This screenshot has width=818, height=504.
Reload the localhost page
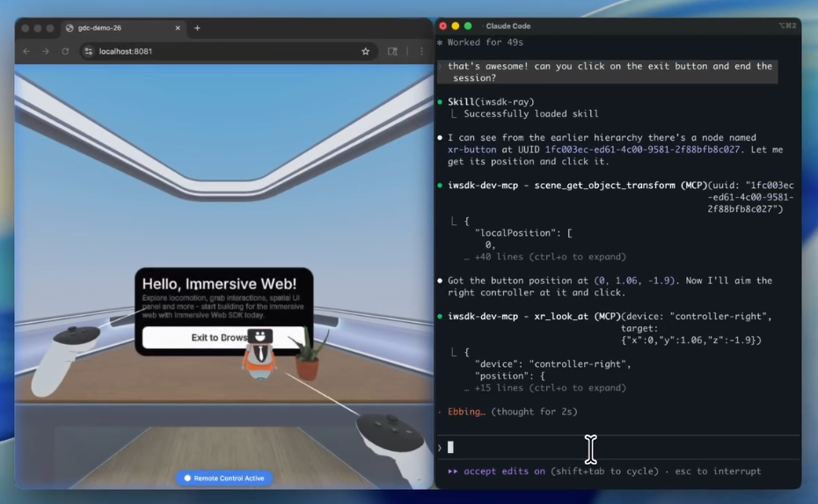click(65, 52)
